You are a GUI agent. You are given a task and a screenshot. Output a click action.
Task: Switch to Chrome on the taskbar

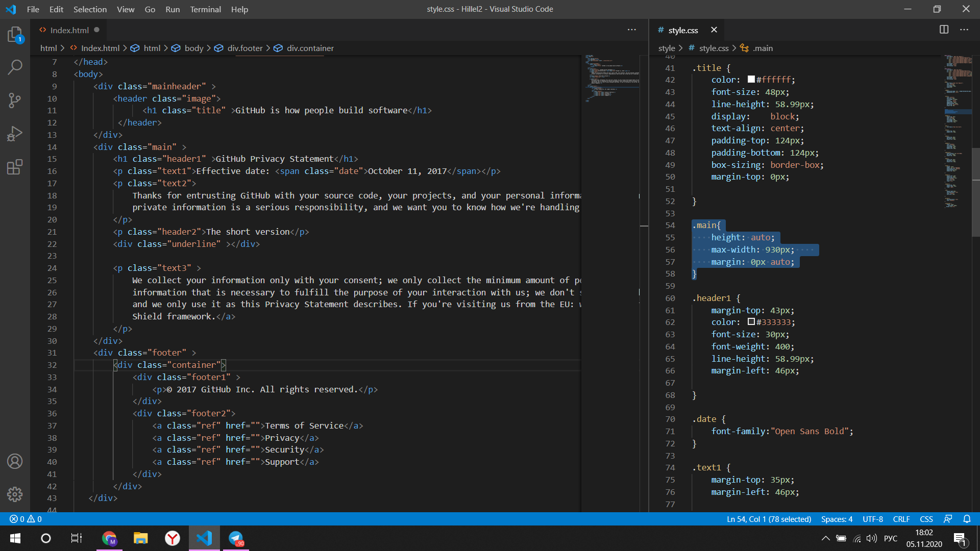109,538
